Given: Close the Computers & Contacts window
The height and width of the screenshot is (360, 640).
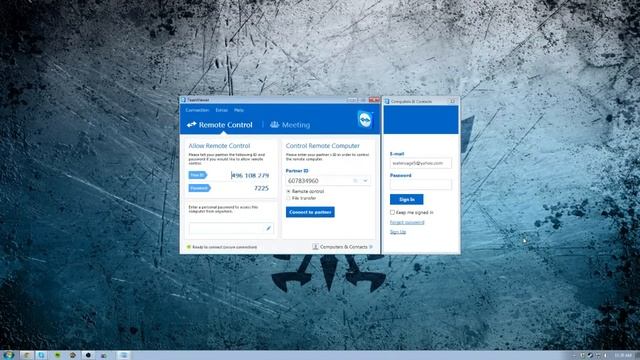Looking at the screenshot, I should pyautogui.click(x=452, y=101).
